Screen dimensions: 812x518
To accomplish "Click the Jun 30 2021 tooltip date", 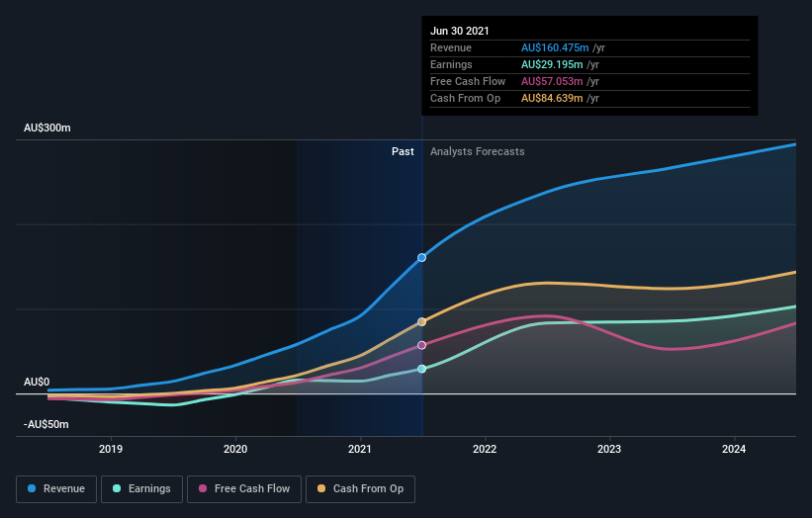I will tap(459, 31).
